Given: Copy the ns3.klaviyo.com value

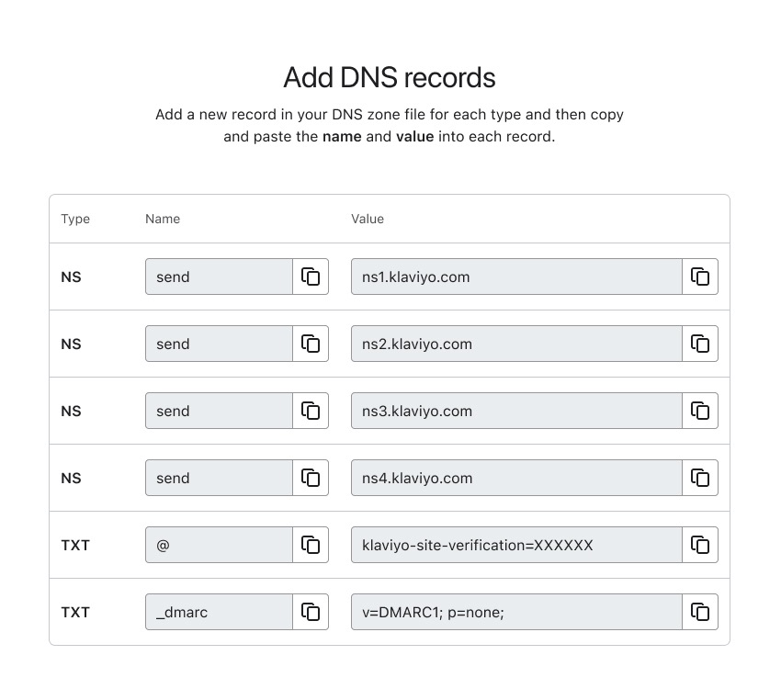Looking at the screenshot, I should (x=700, y=411).
